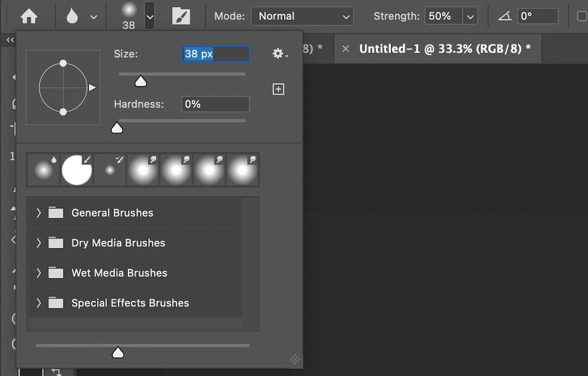Pick the small airbrush recent preset
Image resolution: width=588 pixels, height=376 pixels.
(x=110, y=170)
